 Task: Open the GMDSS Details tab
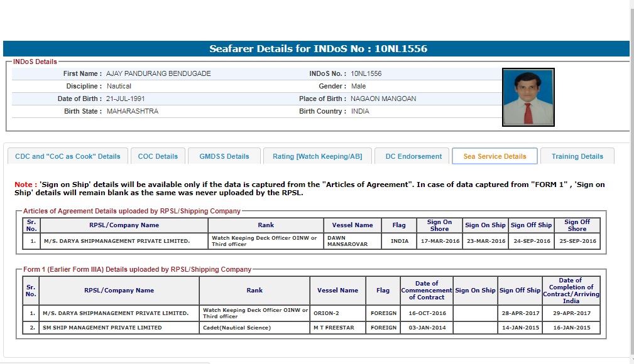pyautogui.click(x=224, y=156)
